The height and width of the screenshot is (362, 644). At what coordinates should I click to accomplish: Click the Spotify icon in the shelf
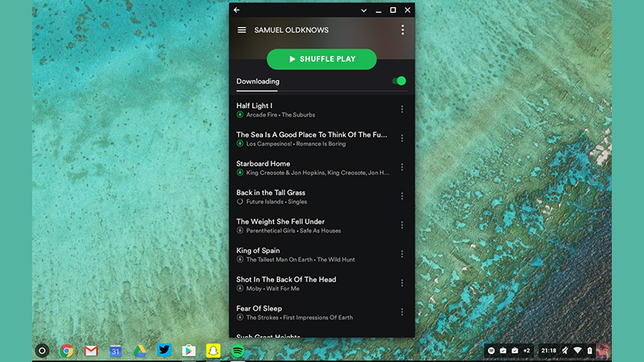coord(237,351)
